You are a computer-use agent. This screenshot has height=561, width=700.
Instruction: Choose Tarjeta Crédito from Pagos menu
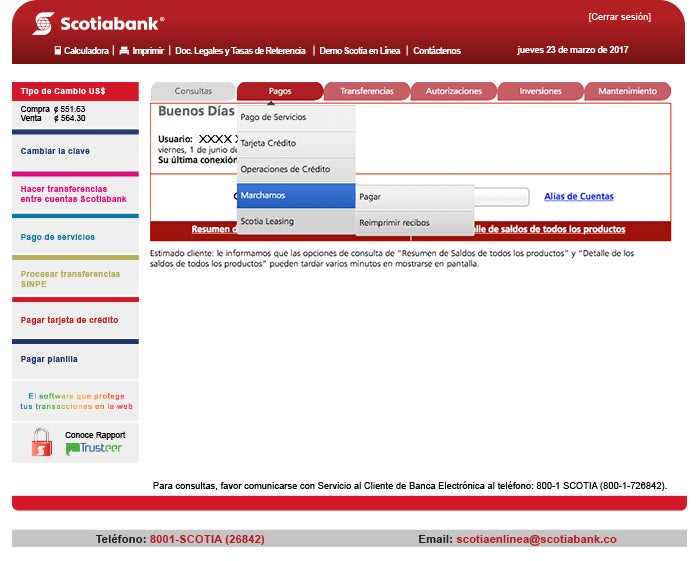tap(295, 143)
